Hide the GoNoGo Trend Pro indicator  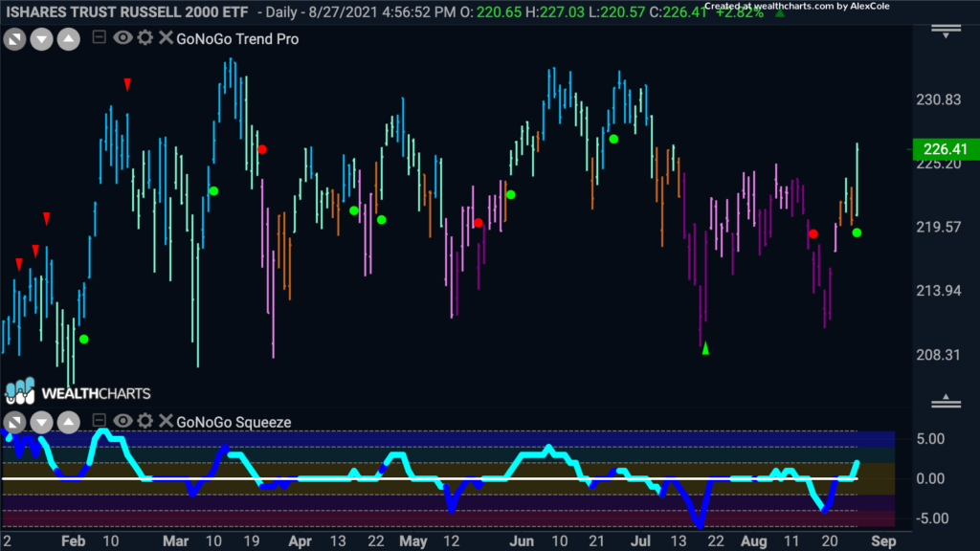click(122, 37)
